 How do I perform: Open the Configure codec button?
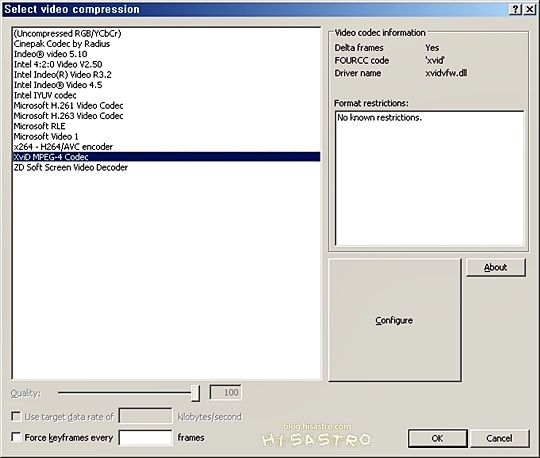(395, 320)
